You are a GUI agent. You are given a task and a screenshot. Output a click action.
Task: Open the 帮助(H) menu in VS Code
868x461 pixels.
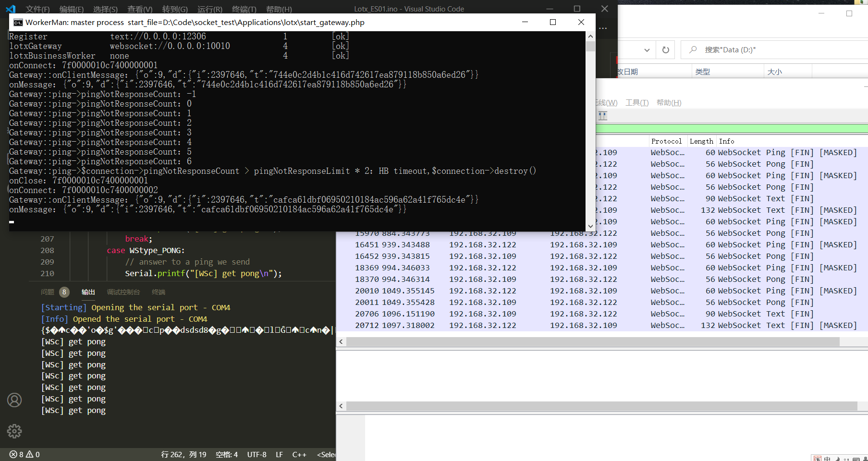point(279,9)
